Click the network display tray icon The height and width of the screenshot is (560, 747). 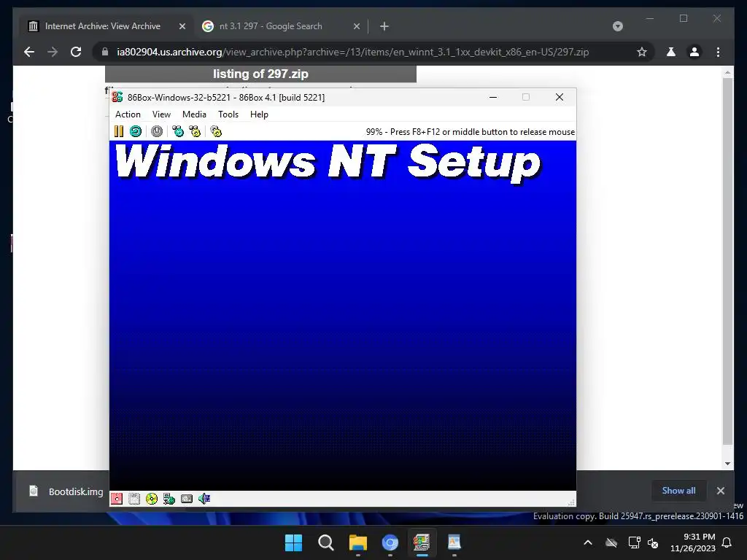[634, 542]
